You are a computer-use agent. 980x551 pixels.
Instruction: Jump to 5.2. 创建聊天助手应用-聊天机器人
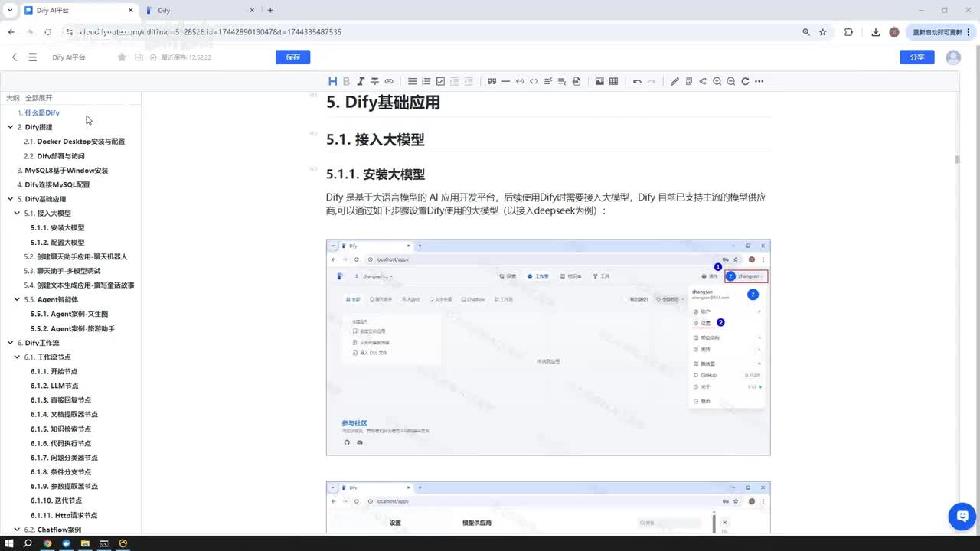(x=76, y=256)
